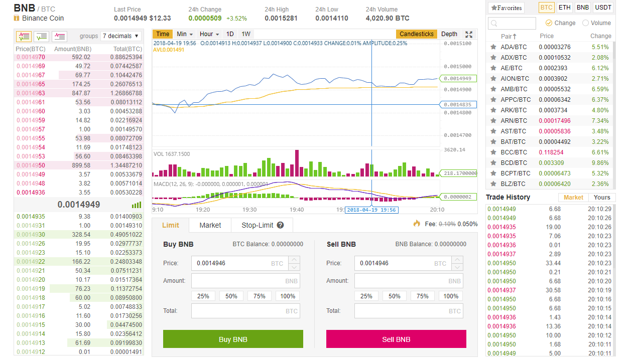
Task: Select the USDT market tab
Action: [x=603, y=8]
